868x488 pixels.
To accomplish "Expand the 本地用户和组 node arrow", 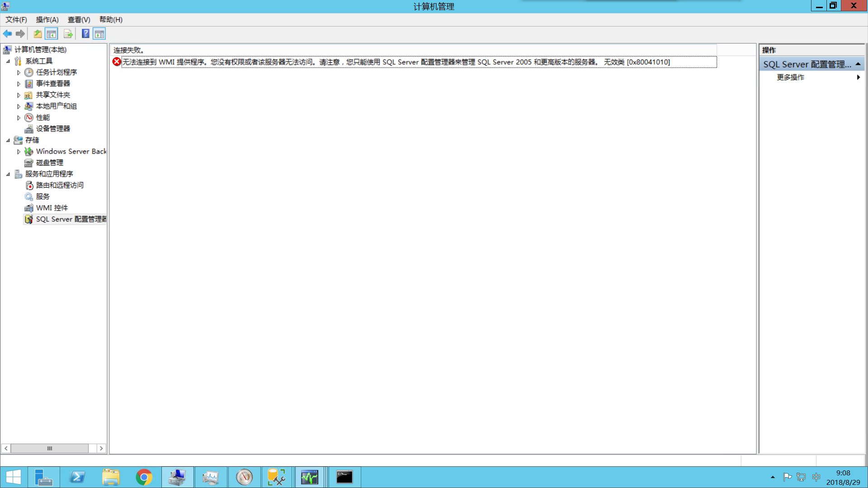I will [x=19, y=106].
